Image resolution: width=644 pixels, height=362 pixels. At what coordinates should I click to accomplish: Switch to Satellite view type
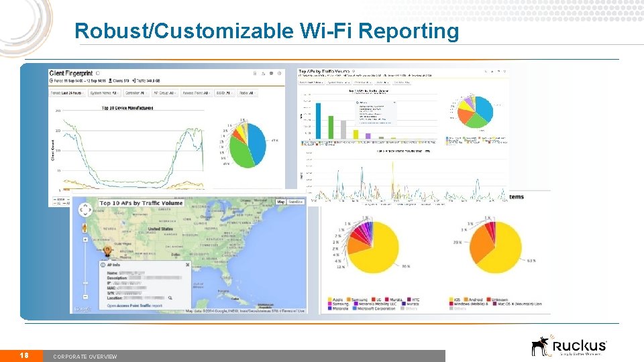[x=295, y=202]
